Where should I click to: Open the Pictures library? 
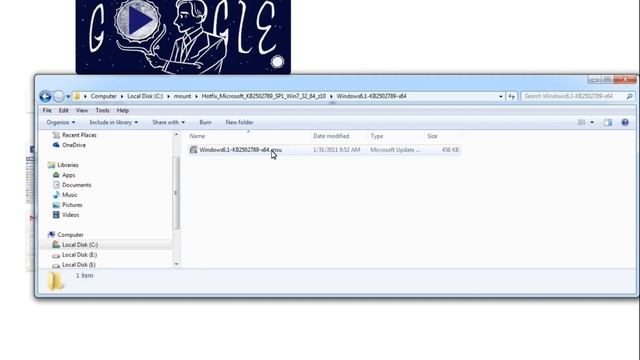(72, 205)
